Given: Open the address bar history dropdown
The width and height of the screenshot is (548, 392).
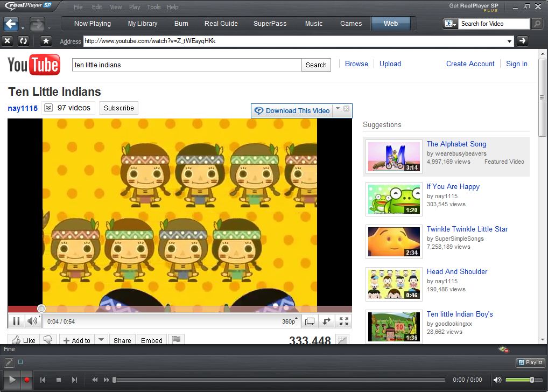Looking at the screenshot, I should pyautogui.click(x=510, y=41).
